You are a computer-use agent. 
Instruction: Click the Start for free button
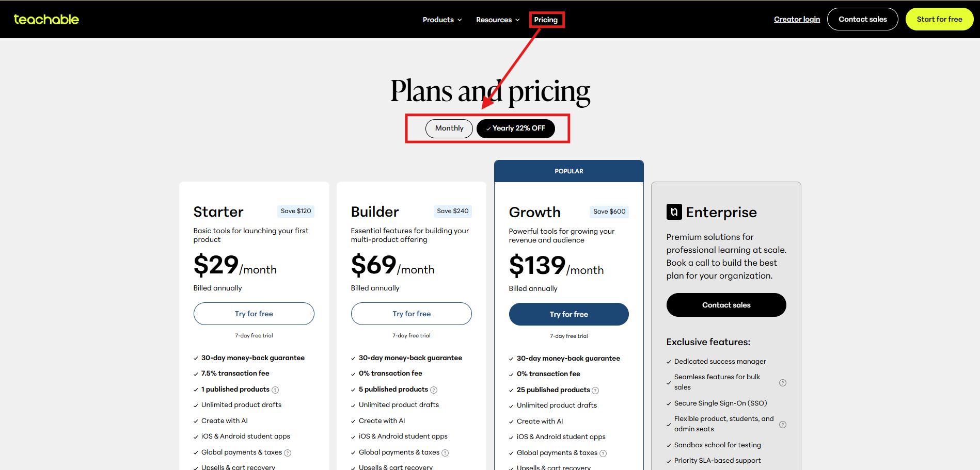(x=939, y=19)
